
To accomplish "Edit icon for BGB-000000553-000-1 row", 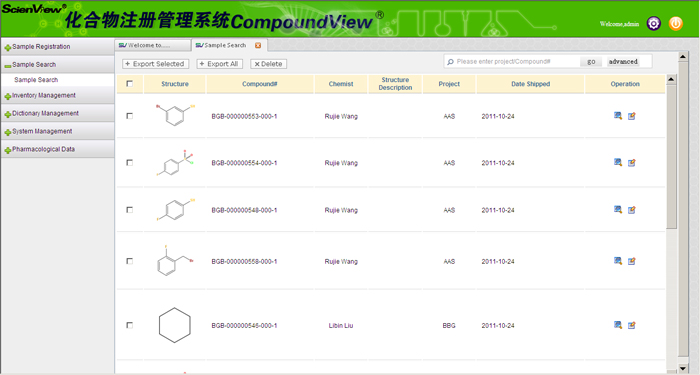I will tap(631, 116).
